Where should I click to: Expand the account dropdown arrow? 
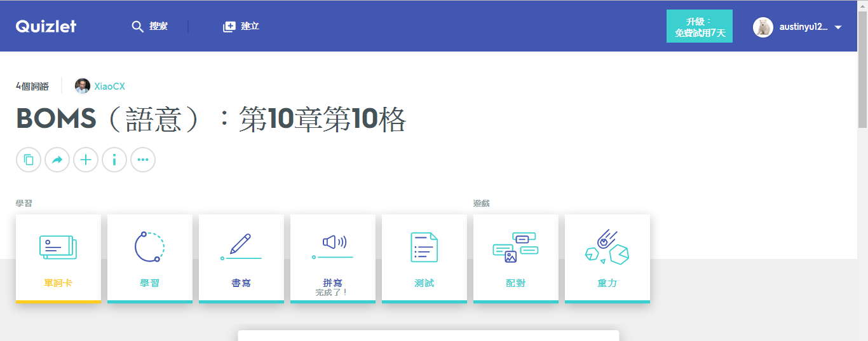click(837, 27)
